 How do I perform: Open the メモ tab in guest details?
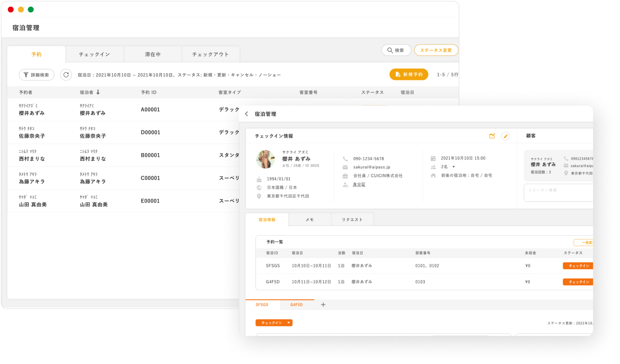pyautogui.click(x=310, y=219)
